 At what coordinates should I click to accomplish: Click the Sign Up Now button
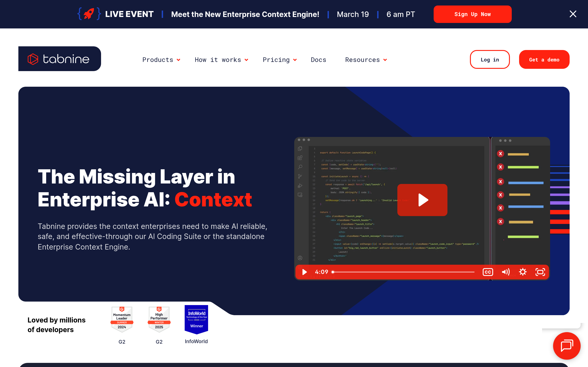click(x=472, y=14)
